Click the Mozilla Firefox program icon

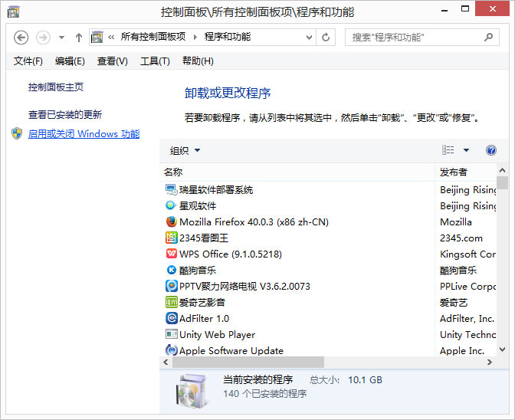coord(171,221)
